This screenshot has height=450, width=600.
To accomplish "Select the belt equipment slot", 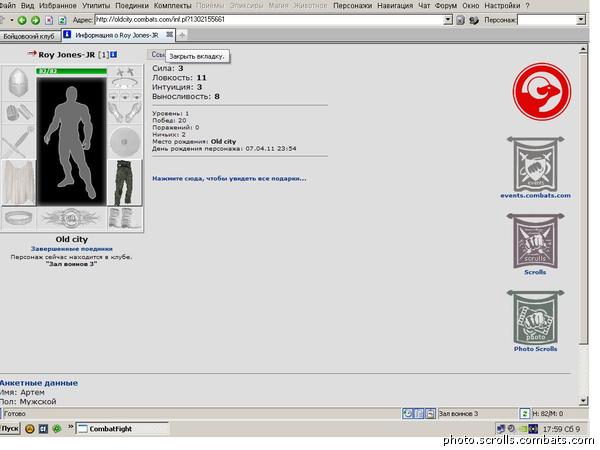I will (x=18, y=219).
